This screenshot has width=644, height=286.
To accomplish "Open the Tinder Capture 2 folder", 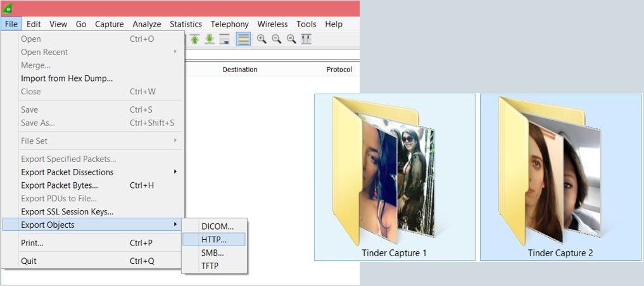I will (x=560, y=177).
